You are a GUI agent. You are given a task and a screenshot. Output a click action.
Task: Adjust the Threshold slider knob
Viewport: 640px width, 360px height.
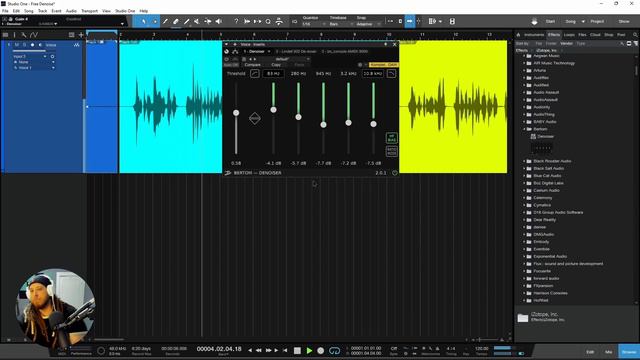click(236, 113)
